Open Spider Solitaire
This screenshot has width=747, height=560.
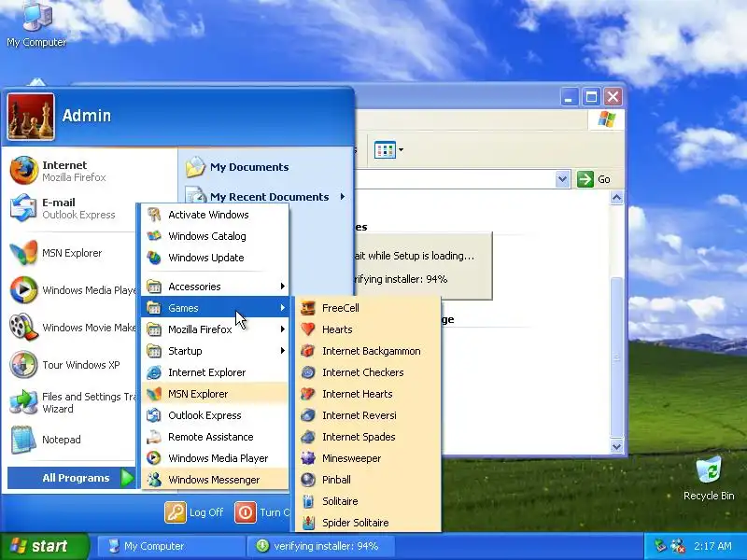(368, 523)
